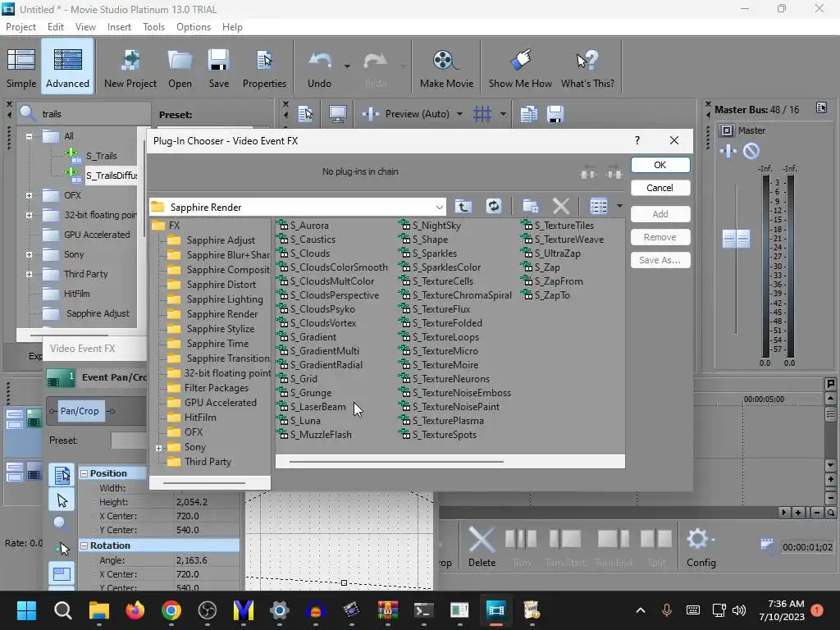Click the Windows Start button
This screenshot has height=630, width=840.
coord(26,610)
